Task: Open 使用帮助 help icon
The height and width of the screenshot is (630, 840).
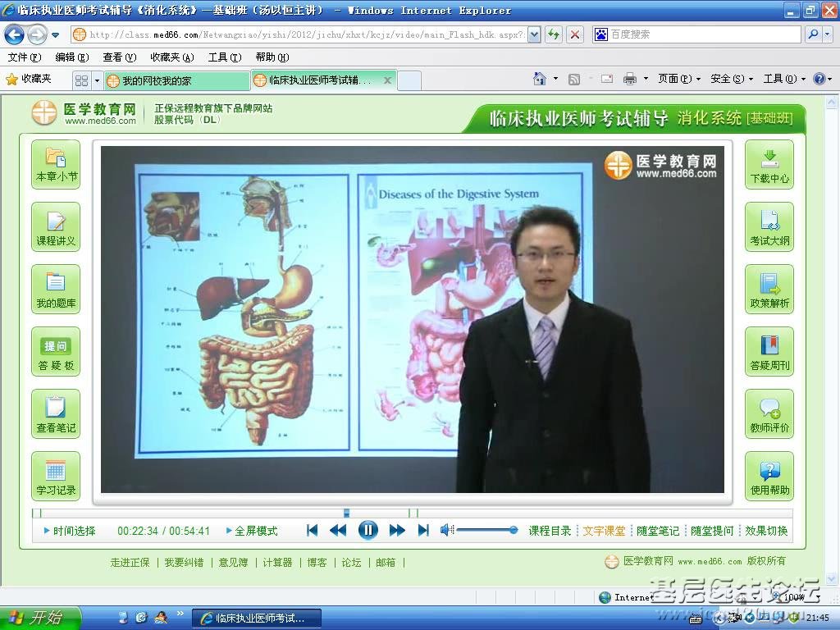Action: pos(769,477)
